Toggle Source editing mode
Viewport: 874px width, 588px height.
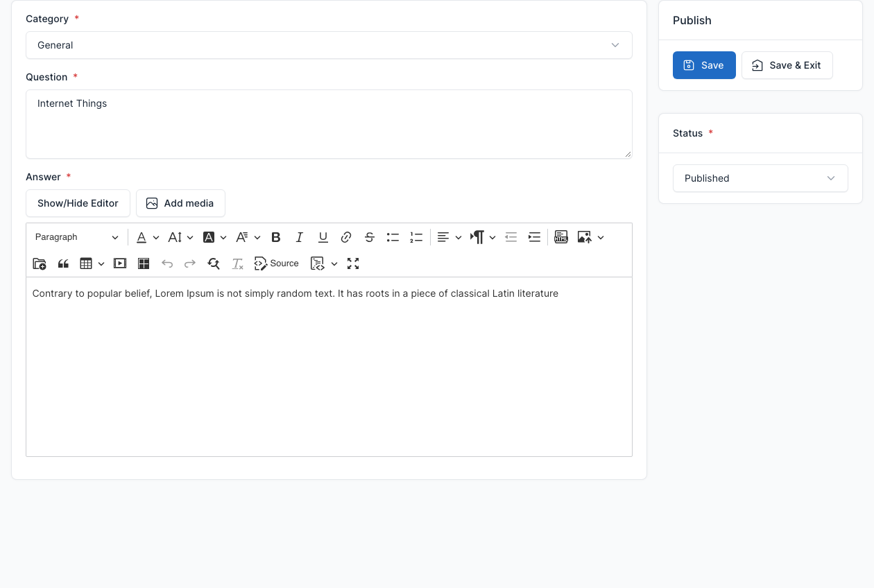277,263
